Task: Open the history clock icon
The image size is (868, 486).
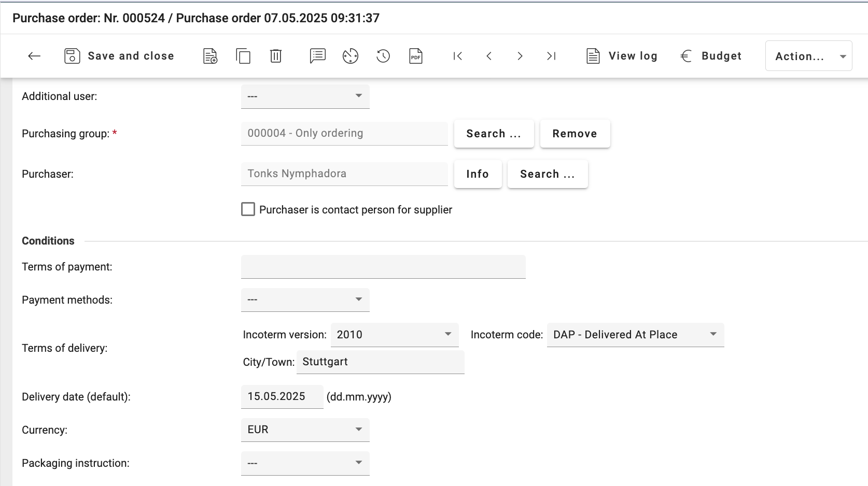Action: pos(383,56)
